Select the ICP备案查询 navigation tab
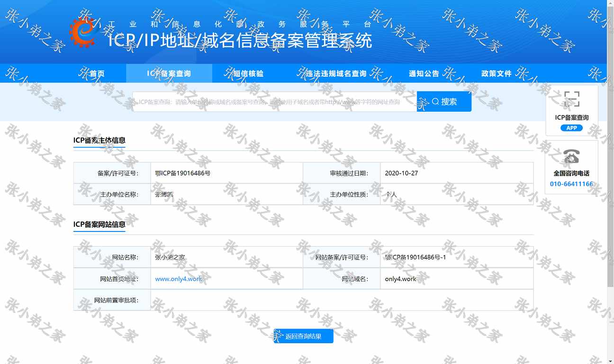This screenshot has width=614, height=364. [169, 73]
